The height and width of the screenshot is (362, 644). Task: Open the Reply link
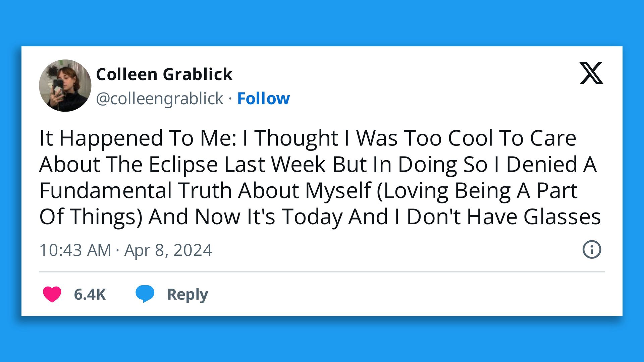tap(187, 295)
